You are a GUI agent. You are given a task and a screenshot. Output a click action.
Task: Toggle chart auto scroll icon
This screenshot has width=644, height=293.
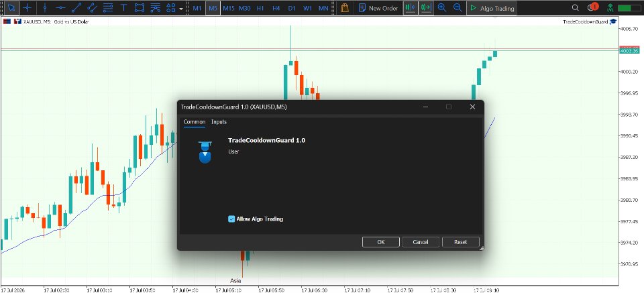(426, 8)
